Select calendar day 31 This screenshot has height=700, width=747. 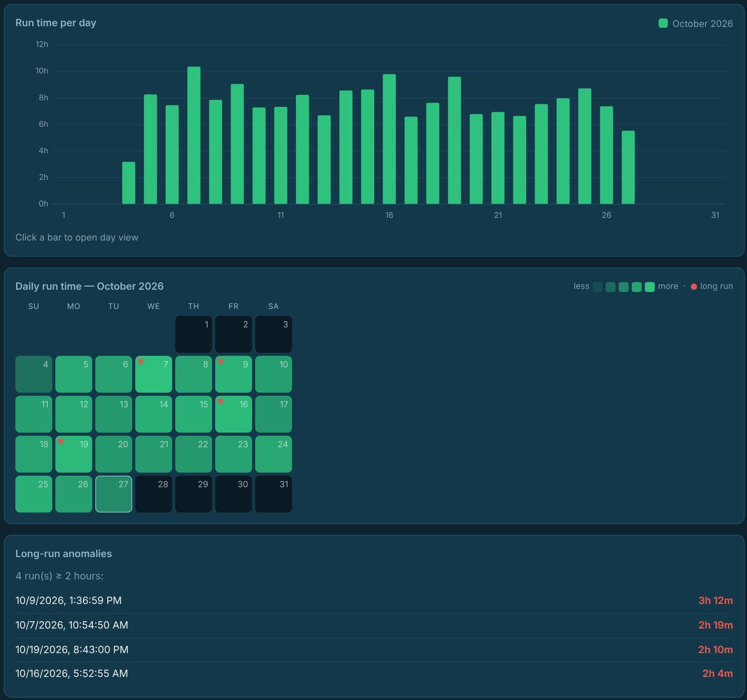tap(274, 494)
